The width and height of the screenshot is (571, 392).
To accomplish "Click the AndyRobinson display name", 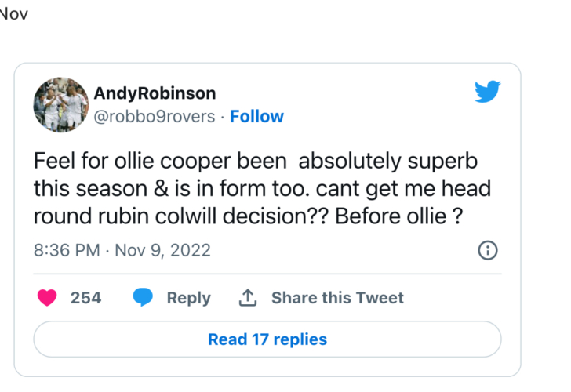I will (155, 93).
